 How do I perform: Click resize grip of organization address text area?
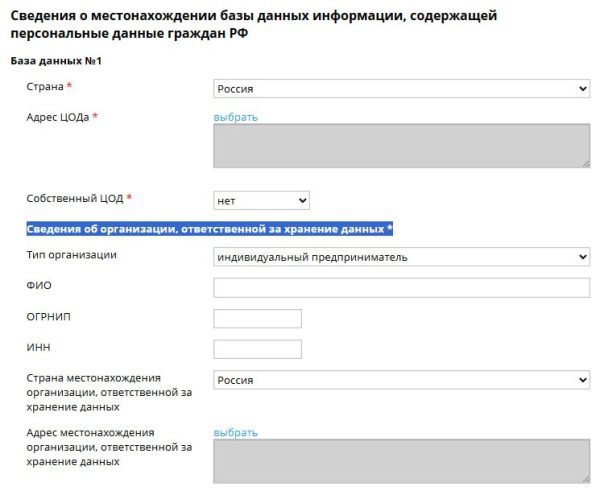pyautogui.click(x=586, y=479)
